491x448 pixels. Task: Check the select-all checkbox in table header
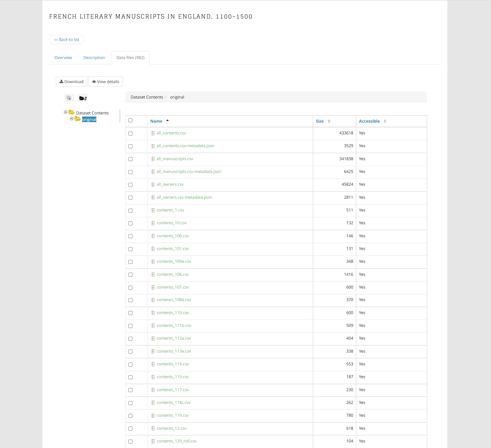tap(130, 120)
